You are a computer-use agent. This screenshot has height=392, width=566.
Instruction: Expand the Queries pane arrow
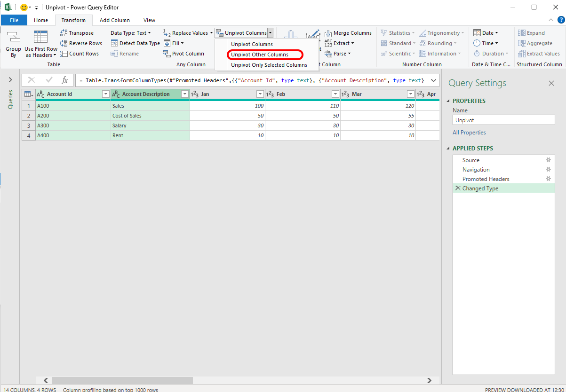click(x=10, y=80)
